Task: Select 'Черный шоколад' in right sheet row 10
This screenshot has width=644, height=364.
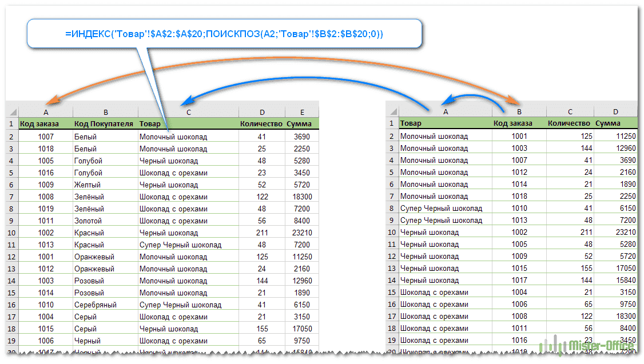Action: 445,232
